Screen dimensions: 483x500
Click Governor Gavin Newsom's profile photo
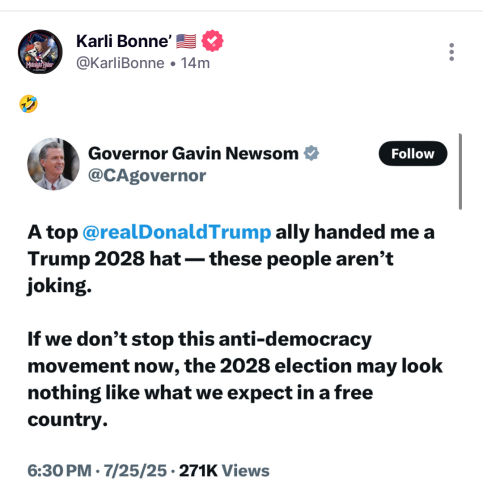pyautogui.click(x=53, y=164)
